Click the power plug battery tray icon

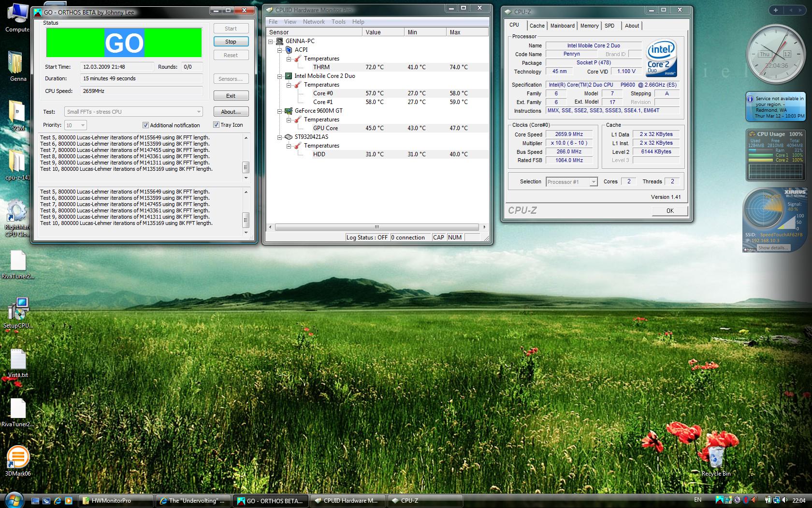coord(768,500)
